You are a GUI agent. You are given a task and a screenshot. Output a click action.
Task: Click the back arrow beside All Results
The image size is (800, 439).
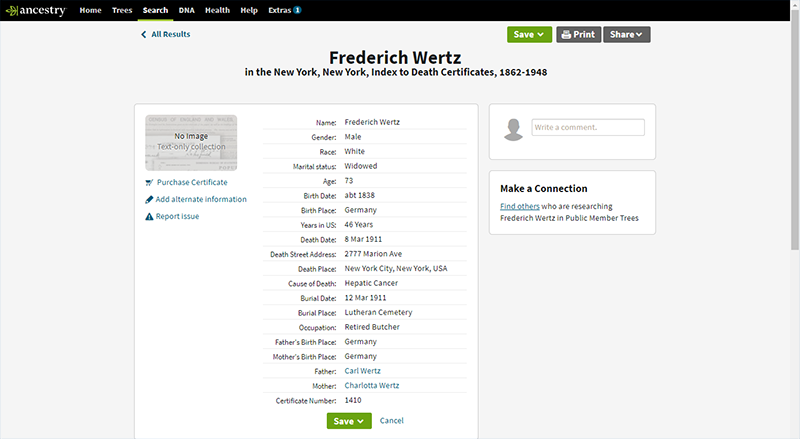coord(144,34)
